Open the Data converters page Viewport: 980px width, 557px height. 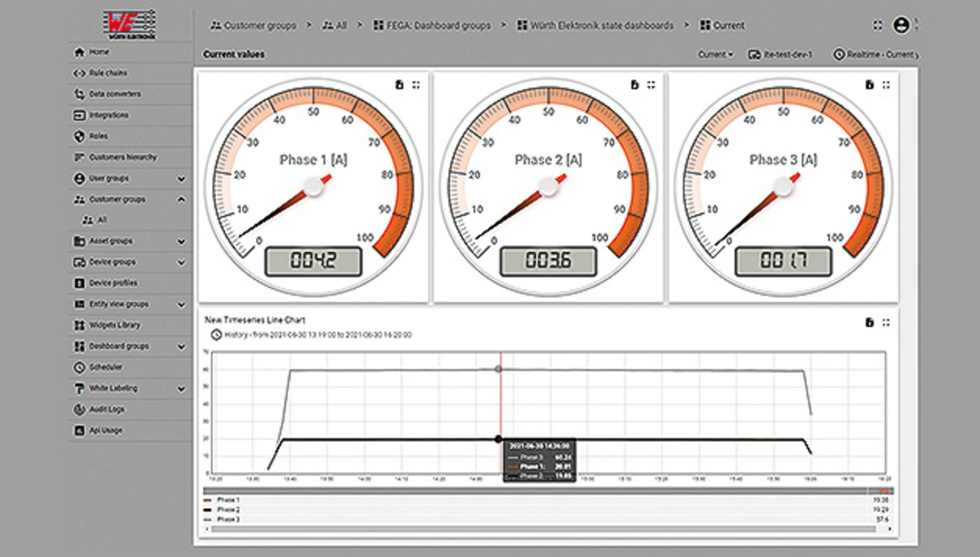point(115,94)
